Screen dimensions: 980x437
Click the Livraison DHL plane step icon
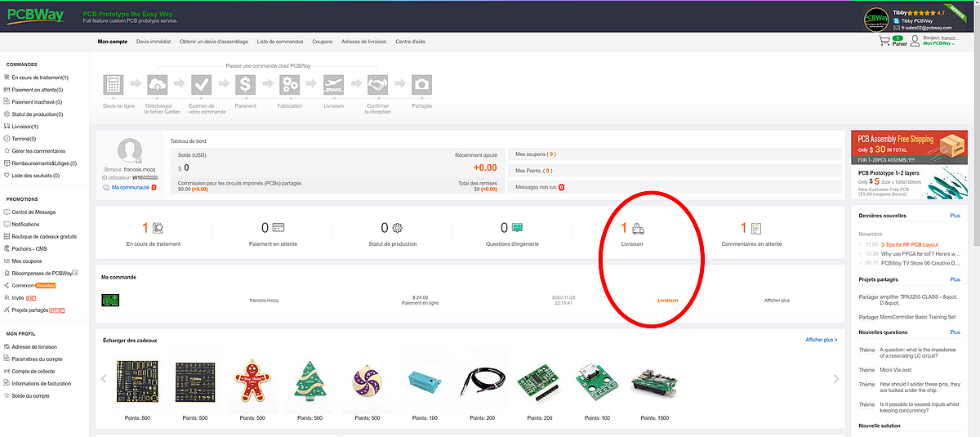(x=334, y=85)
